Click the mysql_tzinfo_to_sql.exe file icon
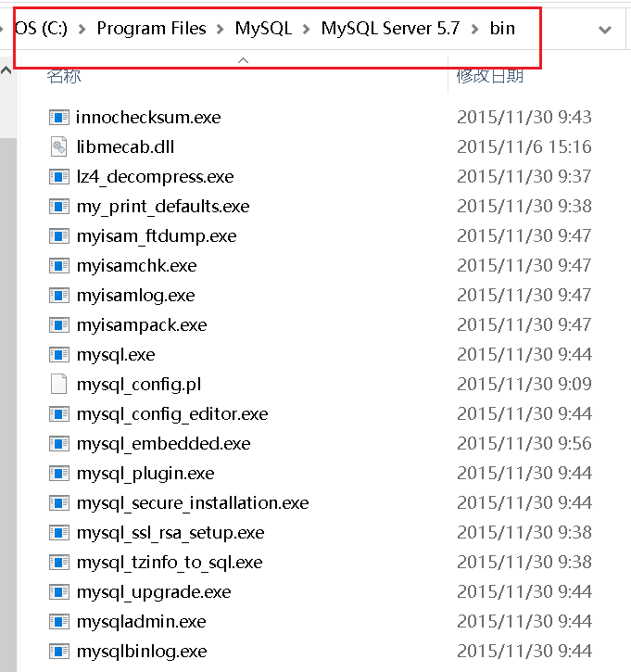The image size is (631, 672). [59, 563]
